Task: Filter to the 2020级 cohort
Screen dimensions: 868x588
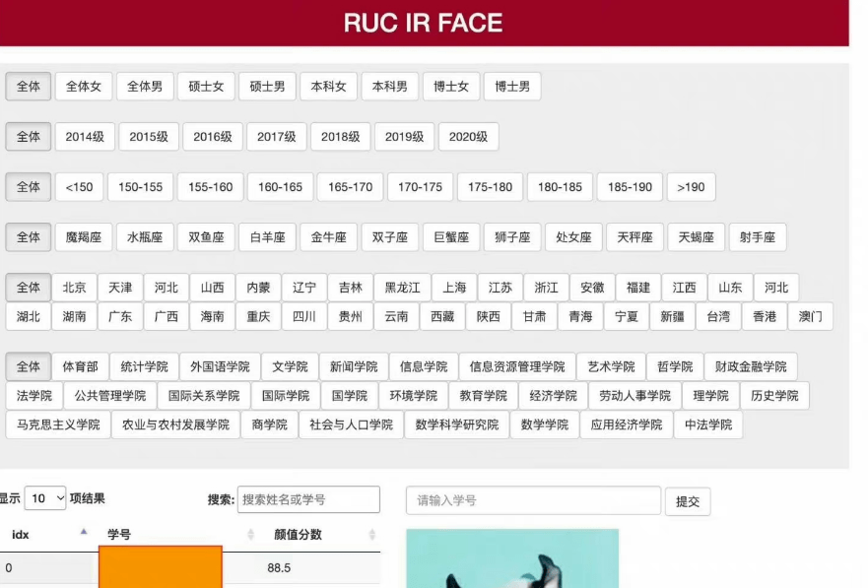Action: point(468,137)
